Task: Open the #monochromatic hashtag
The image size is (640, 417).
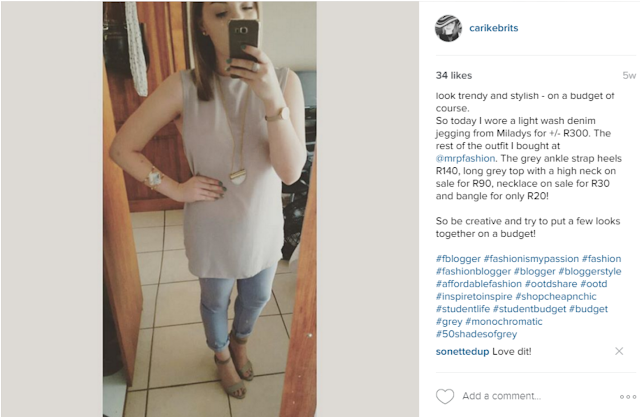Action: pyautogui.click(x=504, y=322)
